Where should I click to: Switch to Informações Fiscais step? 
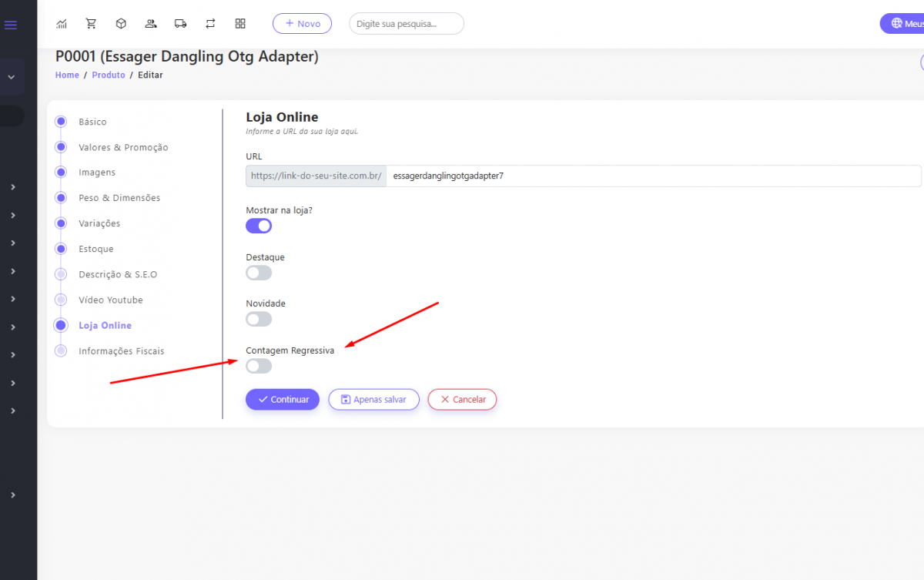point(121,351)
